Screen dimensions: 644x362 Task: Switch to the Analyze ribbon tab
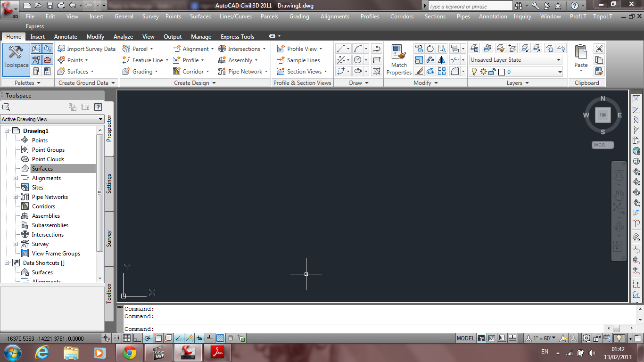pos(123,36)
